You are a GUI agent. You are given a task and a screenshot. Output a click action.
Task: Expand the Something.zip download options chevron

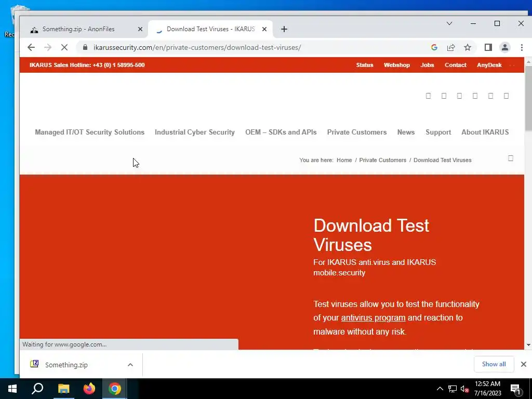click(130, 365)
